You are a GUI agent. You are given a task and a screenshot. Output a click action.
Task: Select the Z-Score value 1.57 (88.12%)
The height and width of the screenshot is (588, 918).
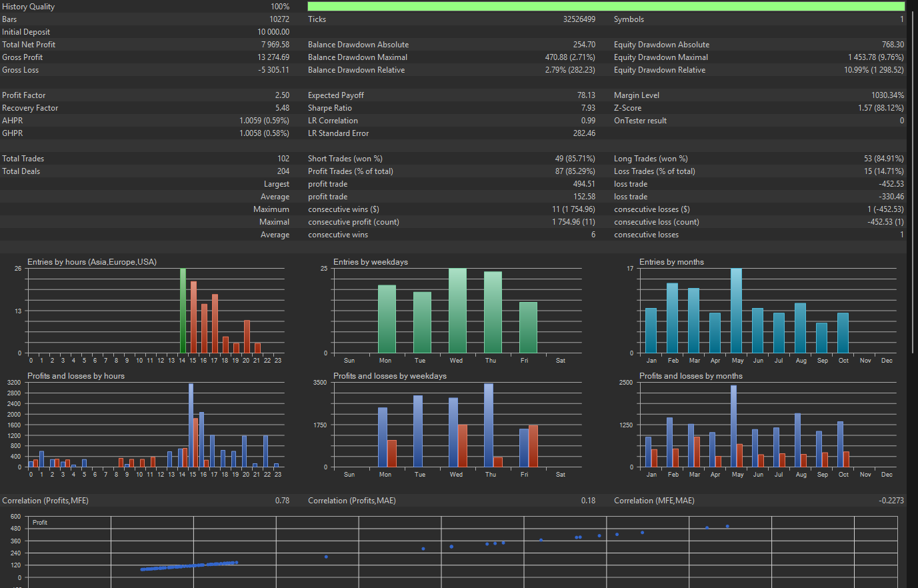coord(881,108)
